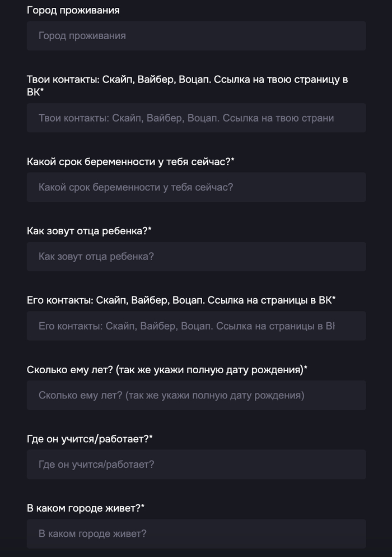This screenshot has height=557, width=392.
Task: Click the pregnancy term 'Какой срок беременности' input
Action: coord(196,187)
